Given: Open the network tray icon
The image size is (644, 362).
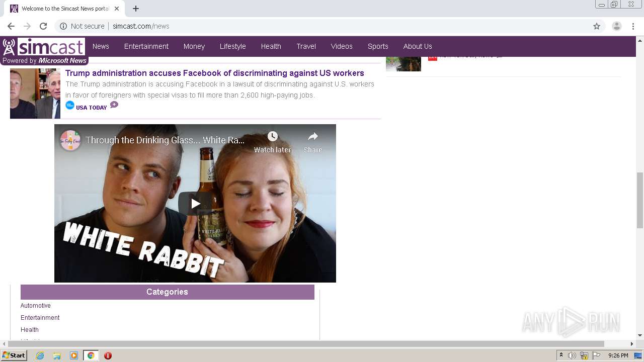Looking at the screenshot, I should (x=584, y=355).
